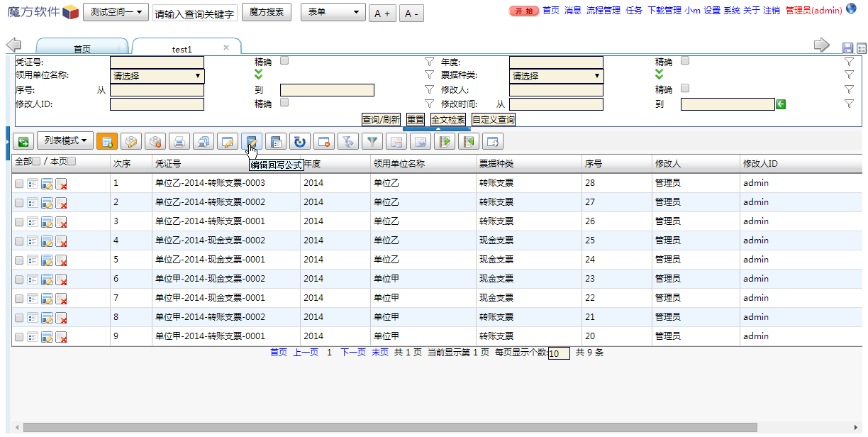Check the 精确 checkbox for 修改人ID

pyautogui.click(x=284, y=102)
